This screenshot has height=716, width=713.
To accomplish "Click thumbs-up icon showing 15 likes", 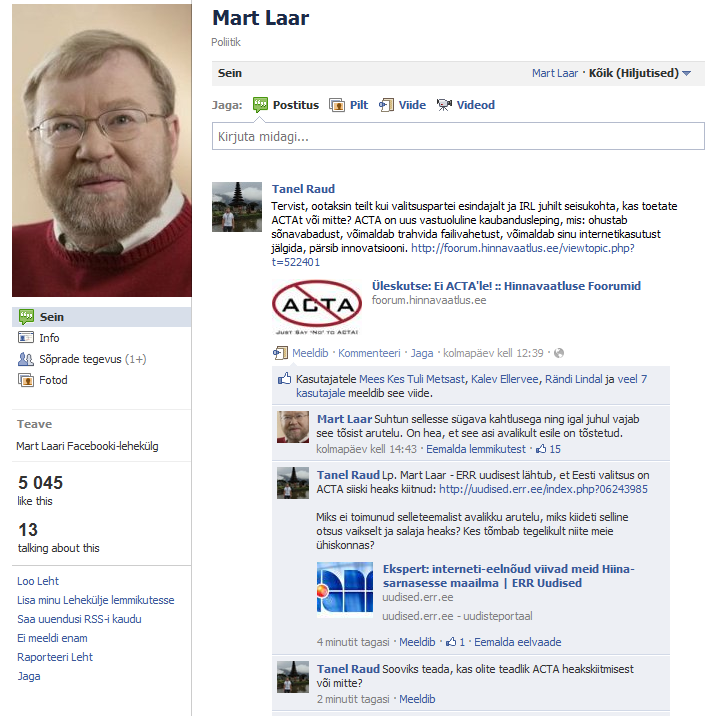I will (x=541, y=449).
